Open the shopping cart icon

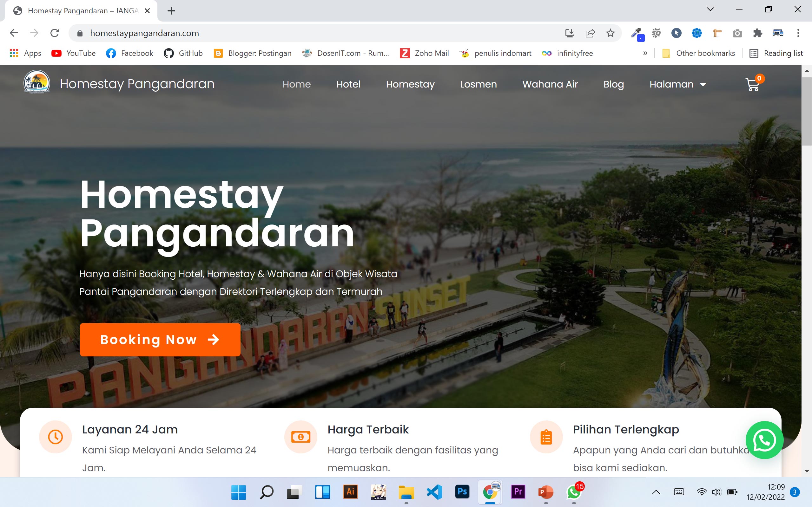coord(753,85)
